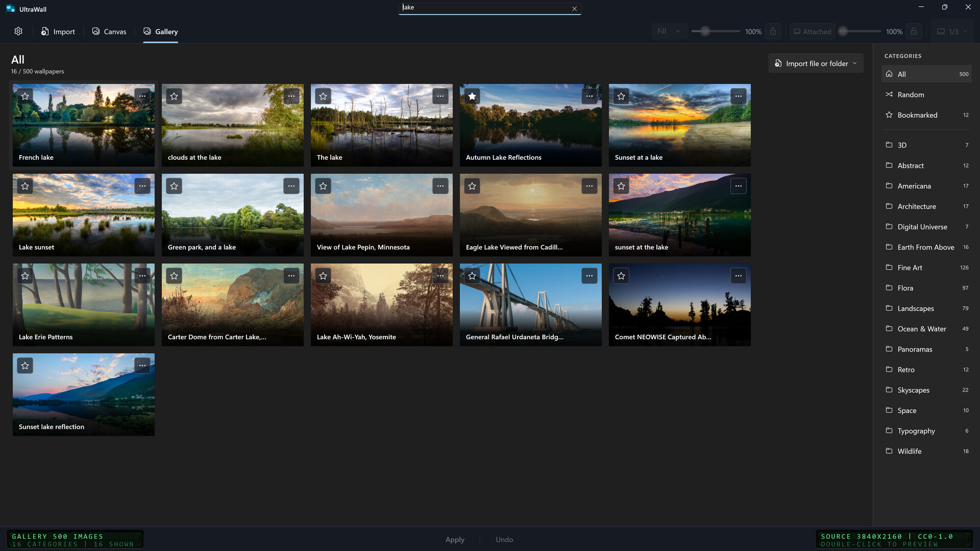980x551 pixels.
Task: Open the Wildlife folder category
Action: click(926, 451)
